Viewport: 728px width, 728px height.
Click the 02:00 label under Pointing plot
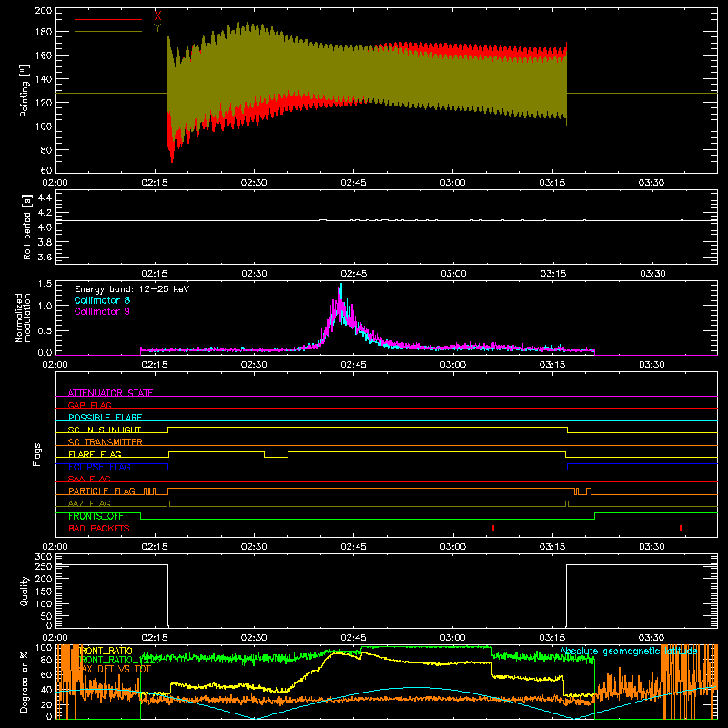pos(55,183)
